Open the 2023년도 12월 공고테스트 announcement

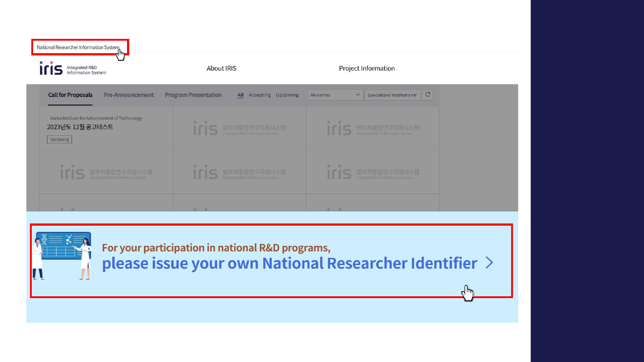[x=80, y=127]
